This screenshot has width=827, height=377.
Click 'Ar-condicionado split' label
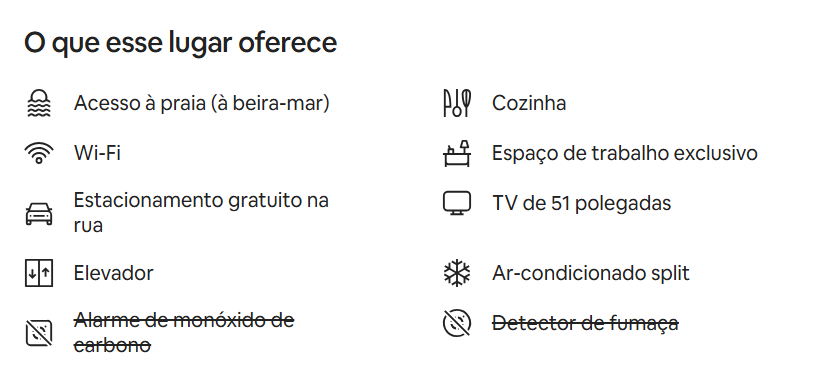(591, 273)
